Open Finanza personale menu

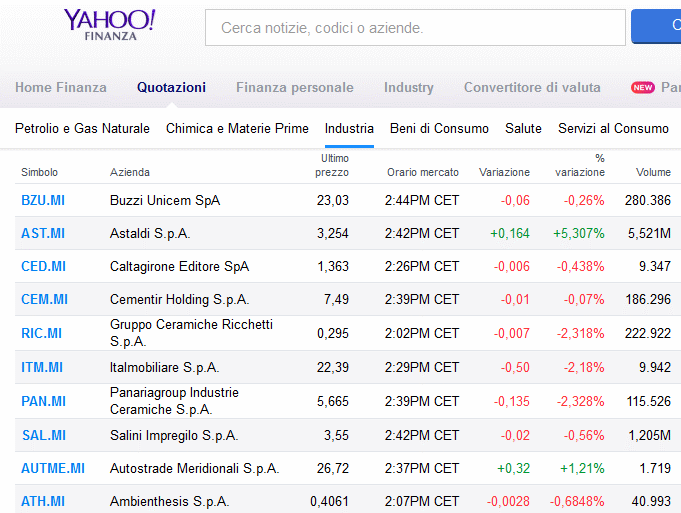[x=295, y=87]
